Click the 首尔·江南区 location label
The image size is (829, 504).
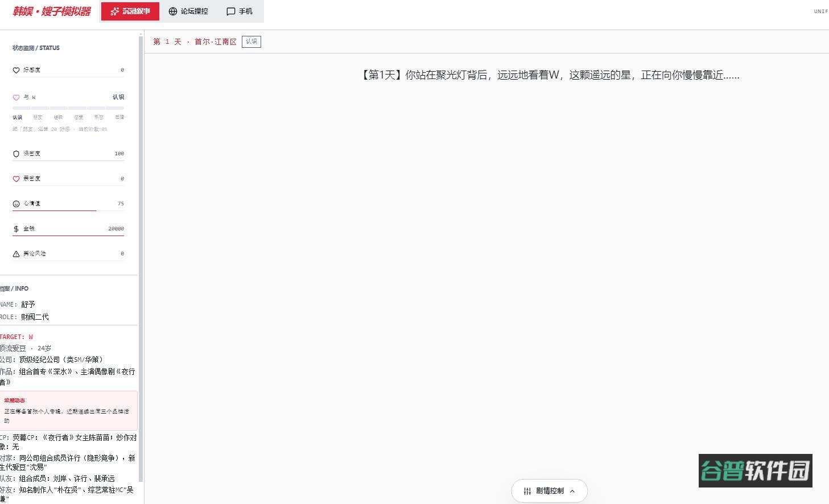click(x=216, y=42)
